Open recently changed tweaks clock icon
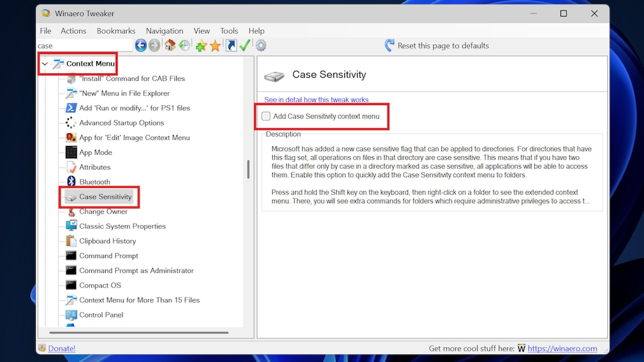This screenshot has height=362, width=644. 184,45
